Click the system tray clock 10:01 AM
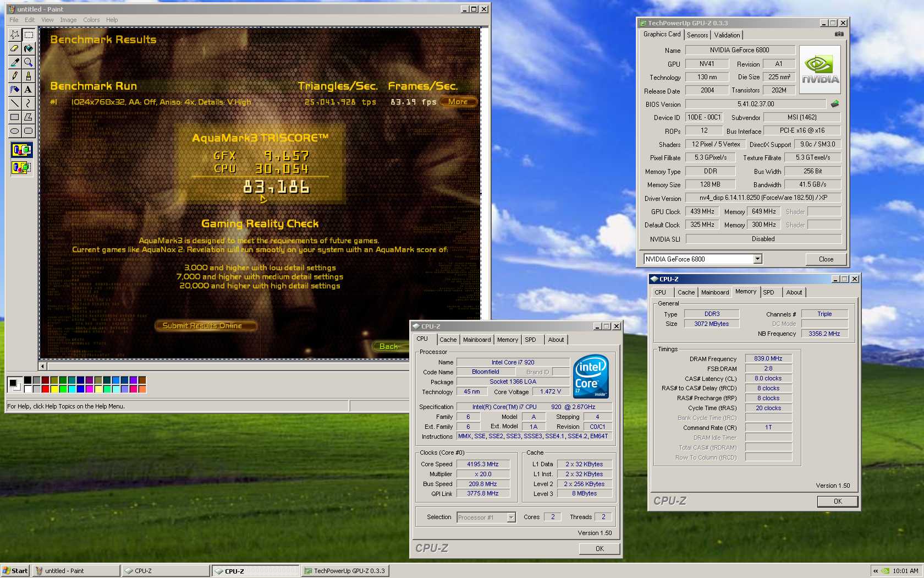Viewport: 924px width, 578px height. coord(905,571)
